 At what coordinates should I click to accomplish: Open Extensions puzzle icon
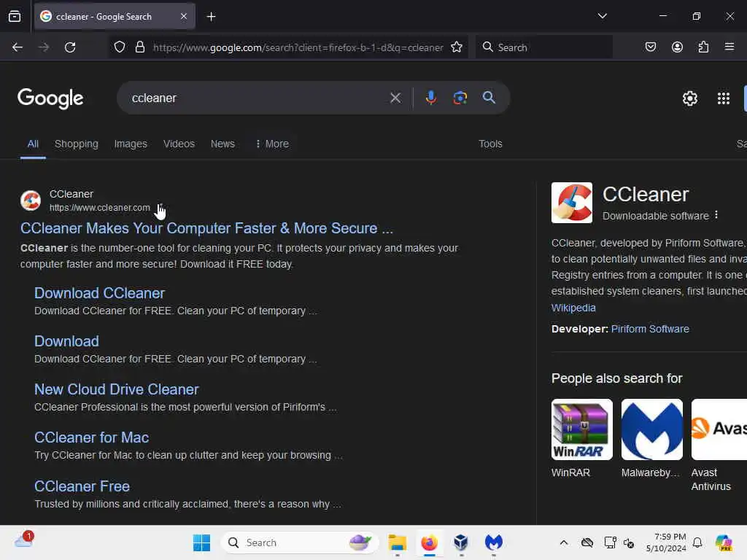pos(704,47)
